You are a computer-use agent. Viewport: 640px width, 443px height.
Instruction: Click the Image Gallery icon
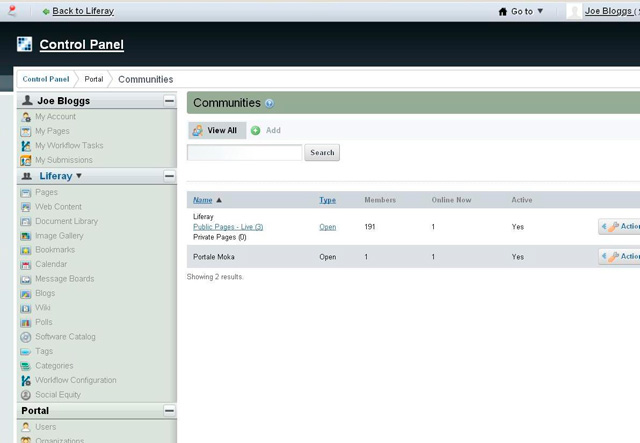[x=26, y=236]
